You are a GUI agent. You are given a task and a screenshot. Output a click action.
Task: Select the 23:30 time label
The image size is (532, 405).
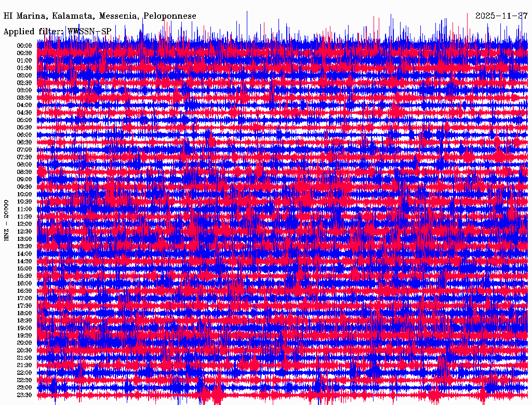tap(24, 395)
